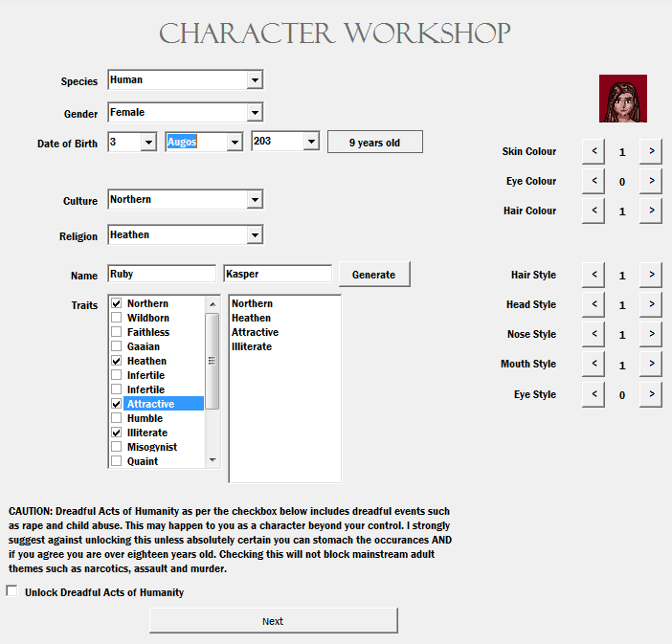The height and width of the screenshot is (644, 672).
Task: Open the Gender dropdown
Action: (255, 113)
